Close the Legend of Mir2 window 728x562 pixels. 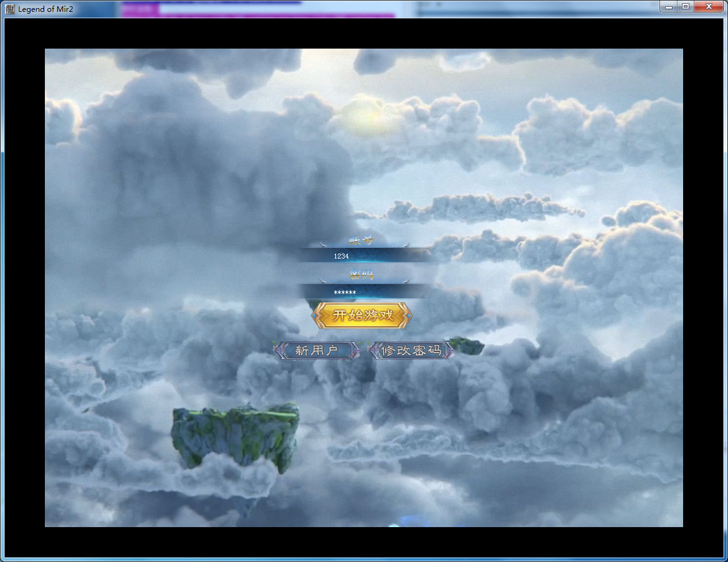(x=709, y=6)
